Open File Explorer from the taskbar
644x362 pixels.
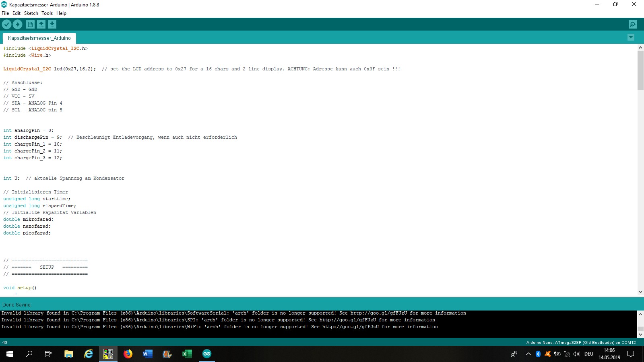[x=69, y=354]
